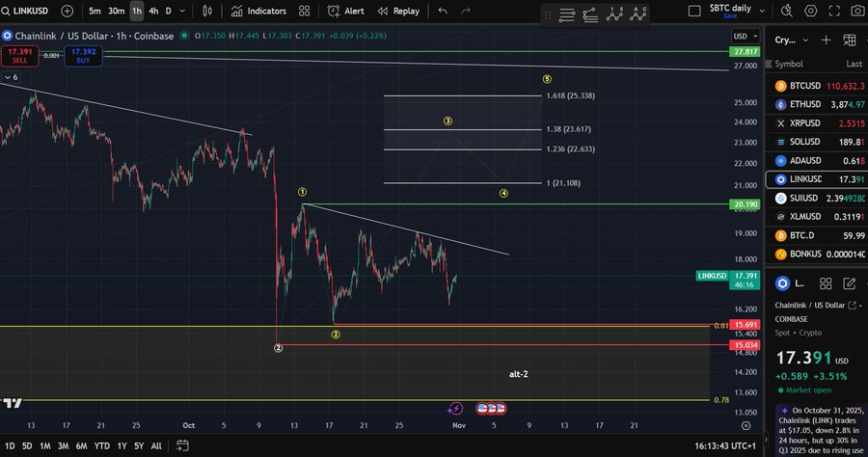Click the Alert clock icon
Image resolution: width=868 pixels, height=457 pixels.
pyautogui.click(x=346, y=11)
